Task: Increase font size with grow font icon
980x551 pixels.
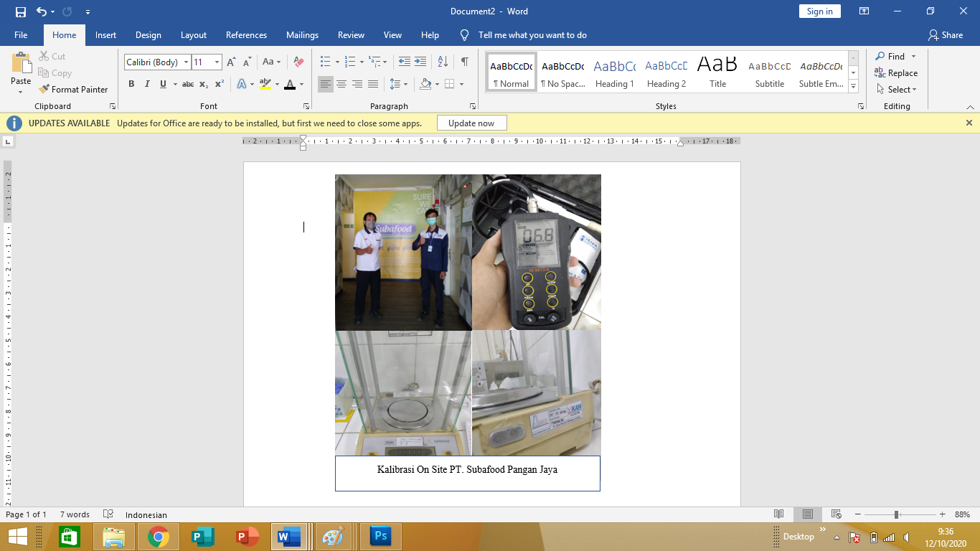Action: click(231, 62)
